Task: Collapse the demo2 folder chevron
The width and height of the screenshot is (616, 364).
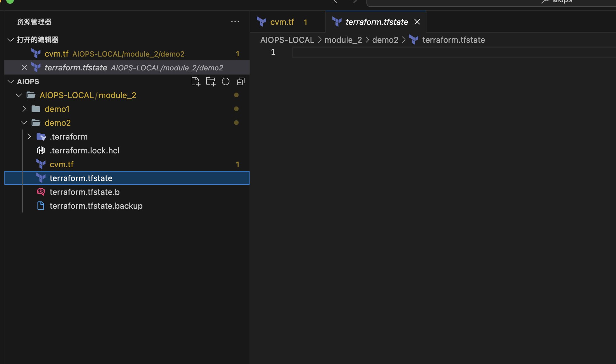Action: [24, 123]
